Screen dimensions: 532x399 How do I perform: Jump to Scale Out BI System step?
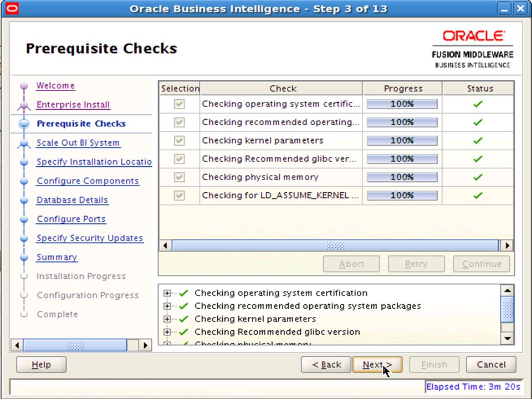[78, 143]
